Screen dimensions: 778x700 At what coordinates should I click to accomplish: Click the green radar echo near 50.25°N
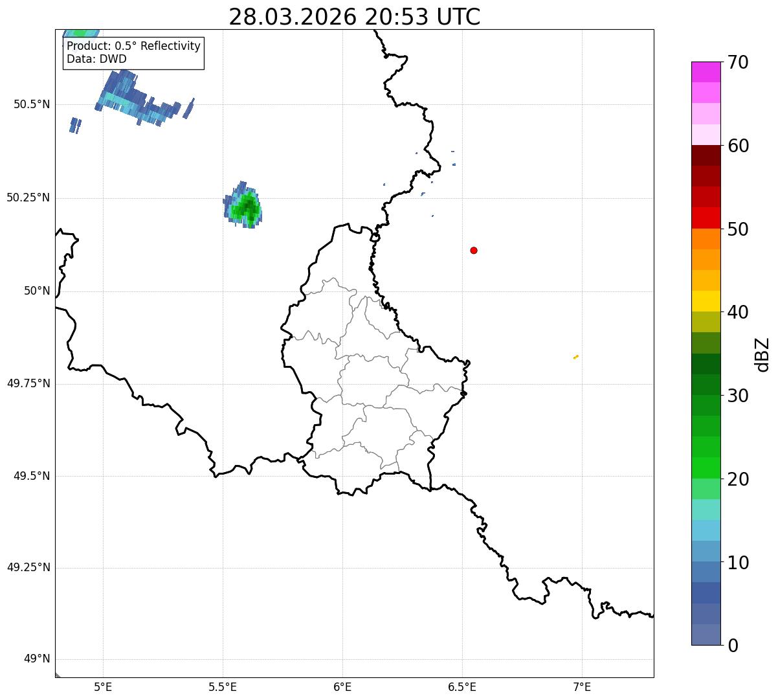243,205
